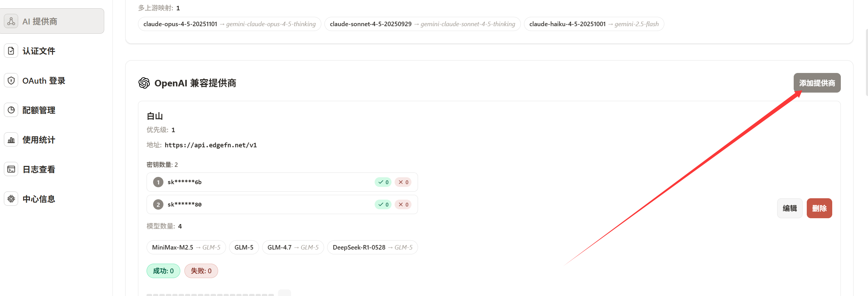Click the 配额管理 clock icon
Screen dimensions: 868x296
tap(11, 110)
